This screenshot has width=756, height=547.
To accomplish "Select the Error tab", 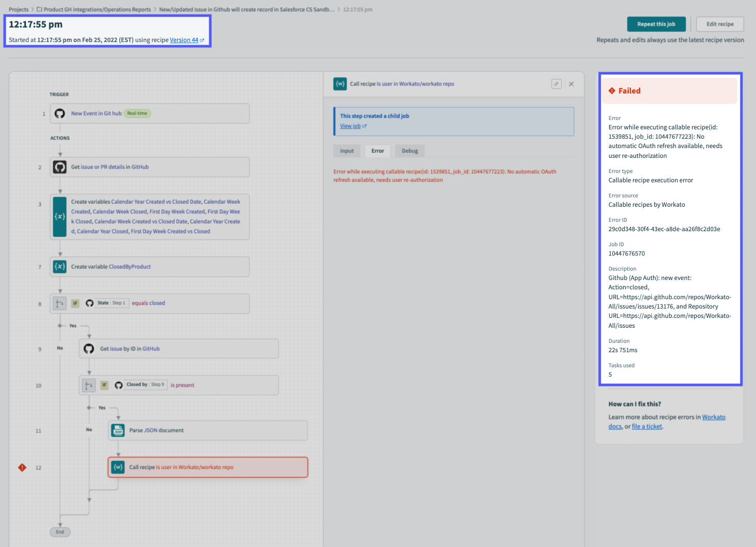I will [377, 151].
